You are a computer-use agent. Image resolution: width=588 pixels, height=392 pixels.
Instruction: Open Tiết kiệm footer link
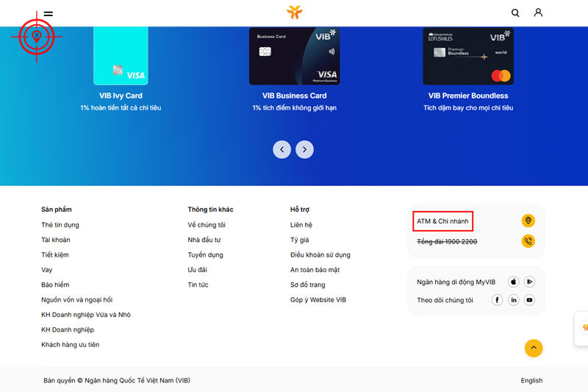click(54, 254)
